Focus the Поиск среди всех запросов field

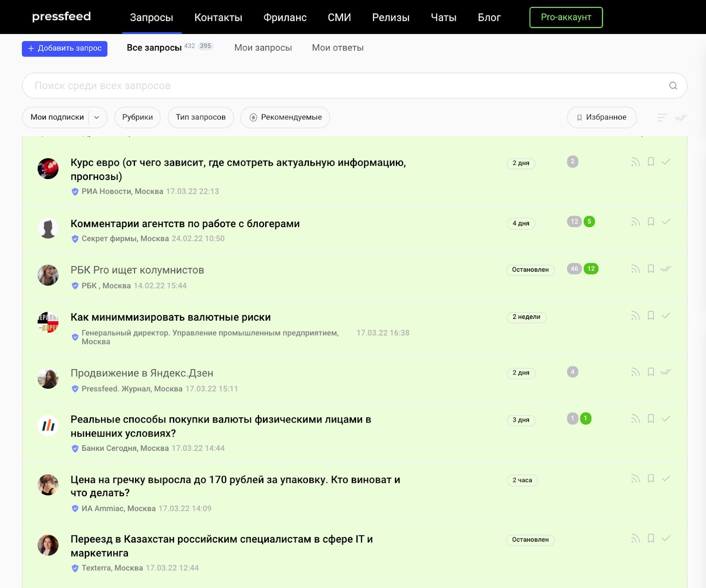(x=354, y=86)
